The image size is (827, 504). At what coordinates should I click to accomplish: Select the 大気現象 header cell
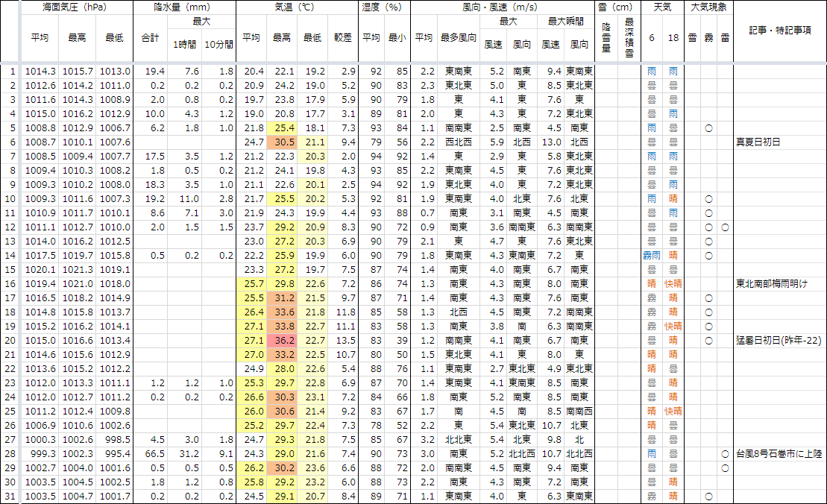click(709, 7)
